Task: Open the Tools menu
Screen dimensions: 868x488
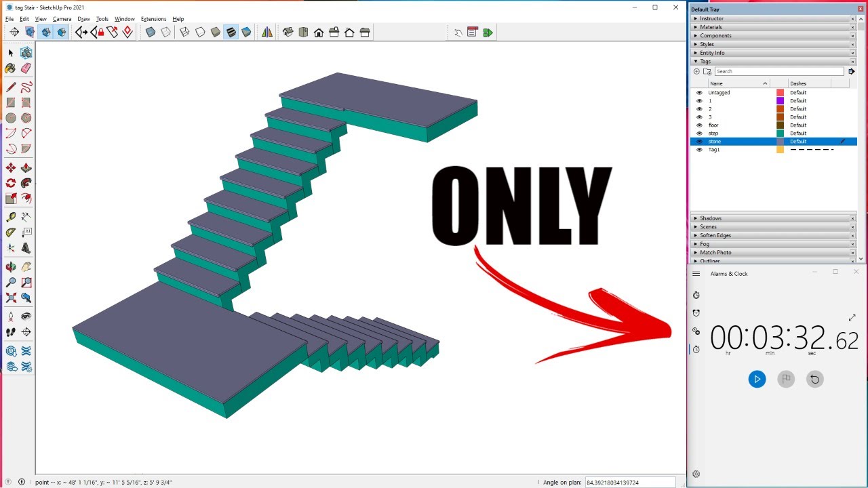Action: click(102, 19)
